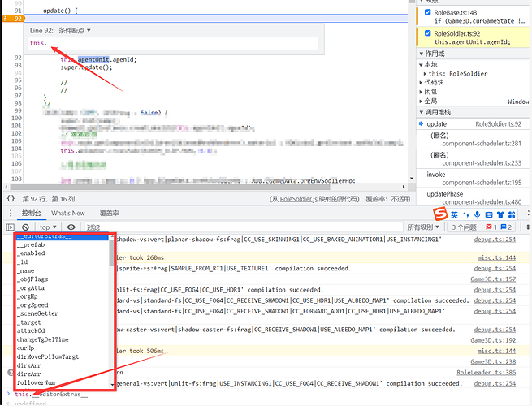The height and width of the screenshot is (406, 532).
Task: Open the misc.ts:144 link for 260ms
Action: 496,257
